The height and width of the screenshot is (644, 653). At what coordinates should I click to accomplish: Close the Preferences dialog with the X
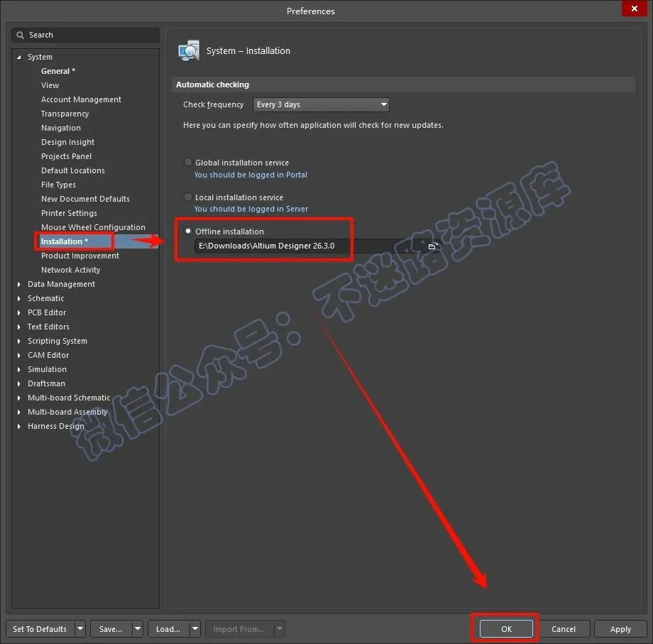[635, 9]
